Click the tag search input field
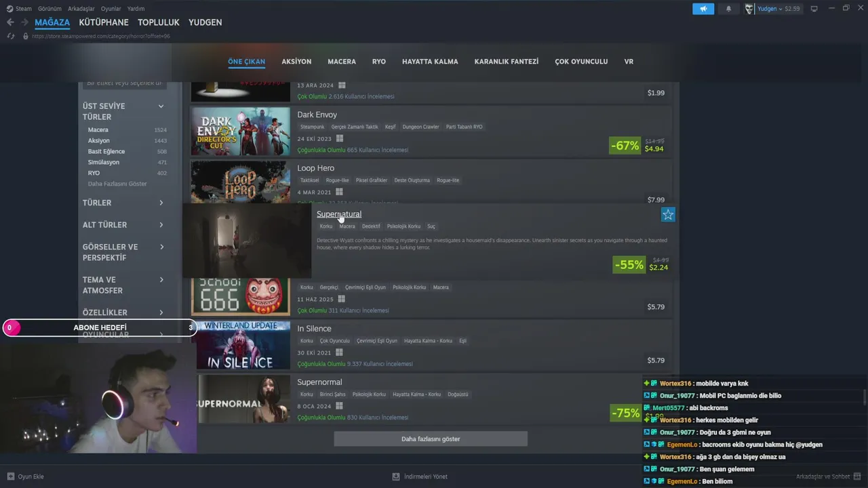This screenshot has height=488, width=868. coord(125,83)
